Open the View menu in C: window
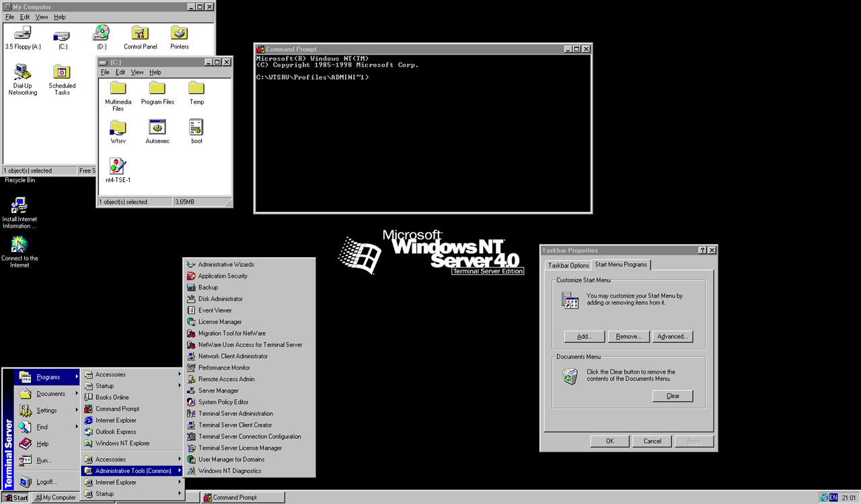Viewport: 861px width, 504px height. [x=137, y=73]
